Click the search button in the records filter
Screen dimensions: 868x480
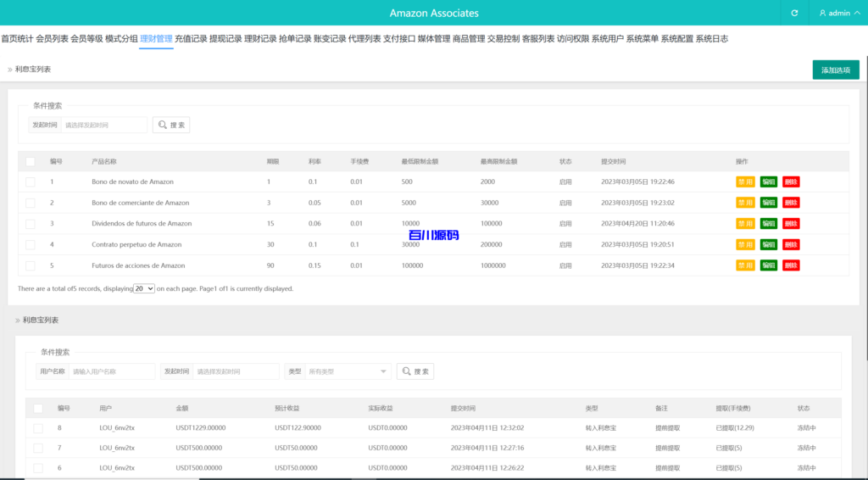tap(415, 371)
